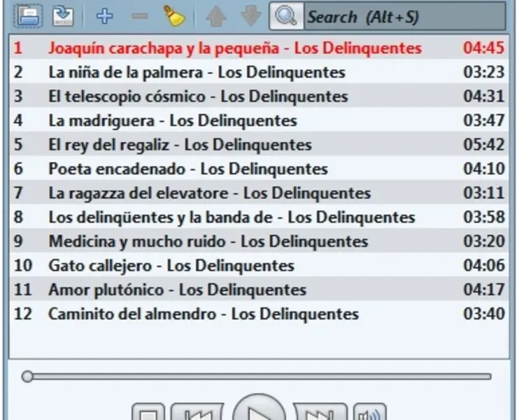Click the seek slider handle
517x420 pixels.
tap(27, 376)
